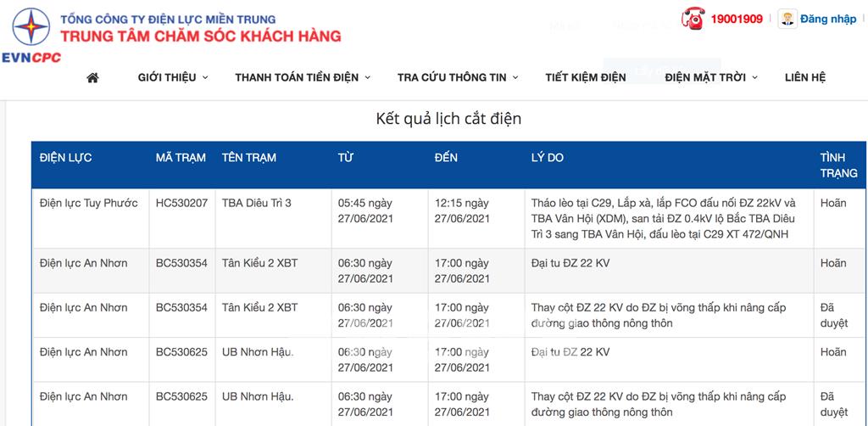Select station code HC530207 cell
The width and height of the screenshot is (868, 426).
[181, 204]
